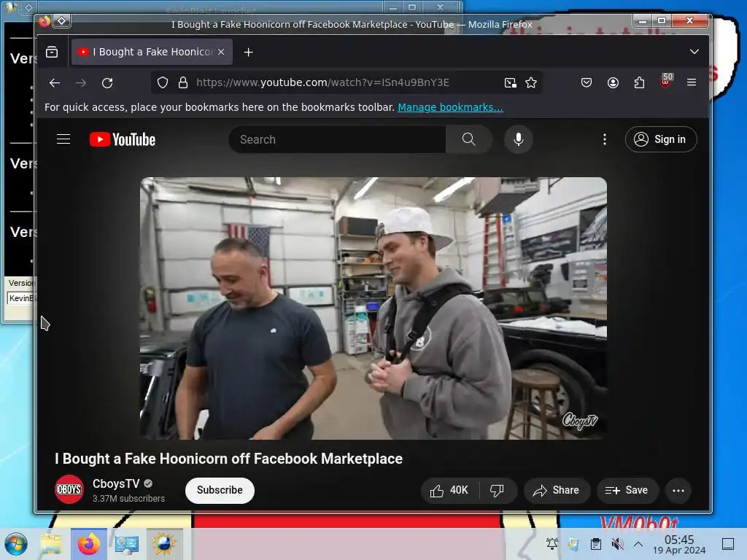Image resolution: width=747 pixels, height=560 pixels.
Task: Switch to Firefox in taskbar
Action: [x=89, y=544]
